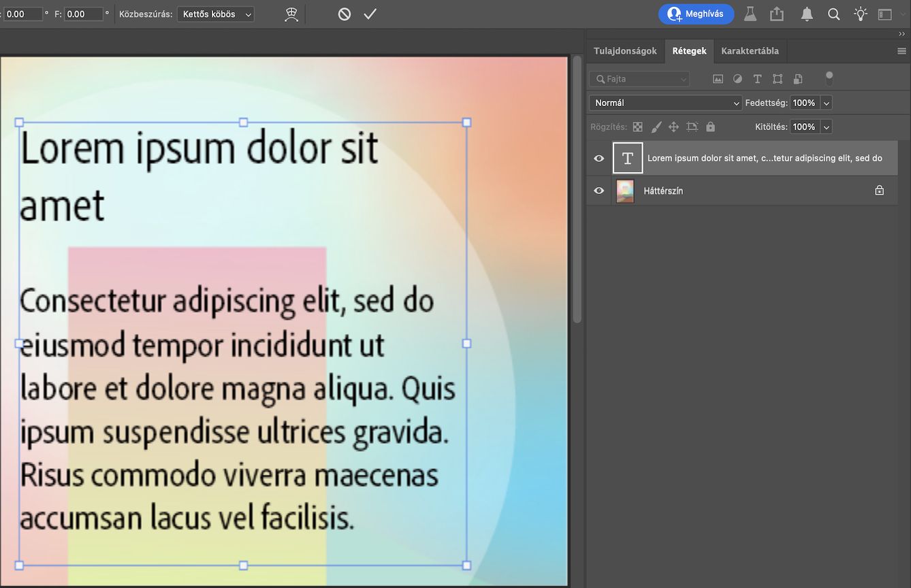The width and height of the screenshot is (911, 588).
Task: Hide the Lorem ipsum text layer
Action: pyautogui.click(x=598, y=158)
